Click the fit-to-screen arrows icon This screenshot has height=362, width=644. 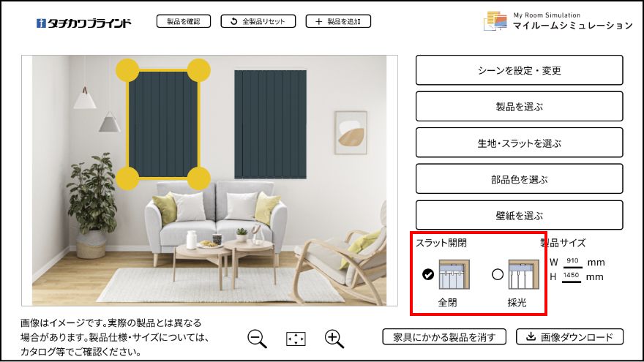296,339
